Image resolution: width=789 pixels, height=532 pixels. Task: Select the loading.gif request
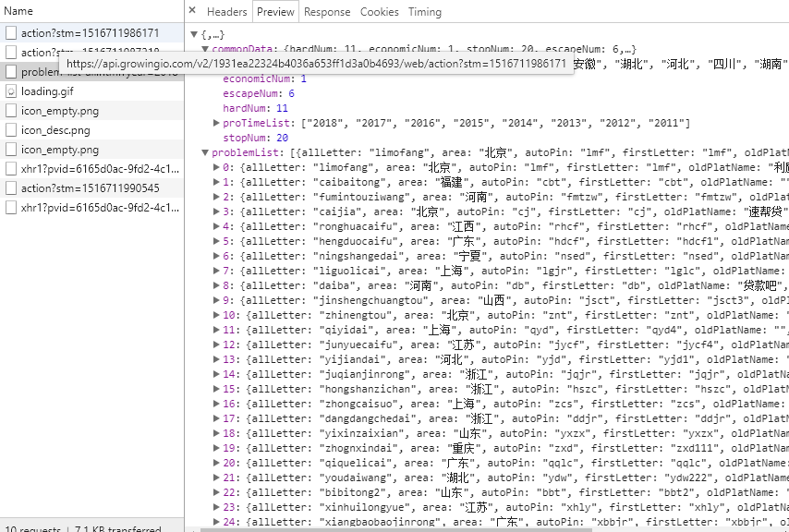pyautogui.click(x=91, y=91)
